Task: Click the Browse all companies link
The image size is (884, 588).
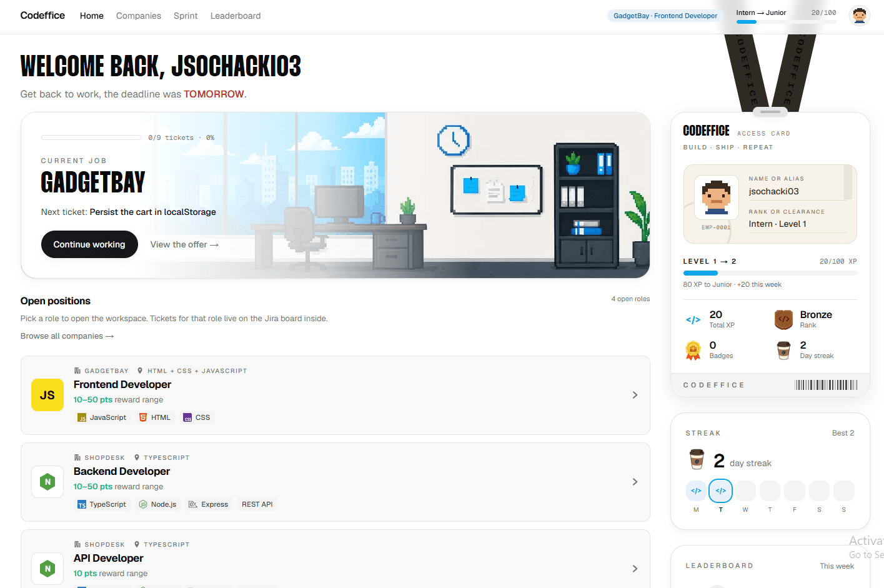Action: click(x=67, y=336)
